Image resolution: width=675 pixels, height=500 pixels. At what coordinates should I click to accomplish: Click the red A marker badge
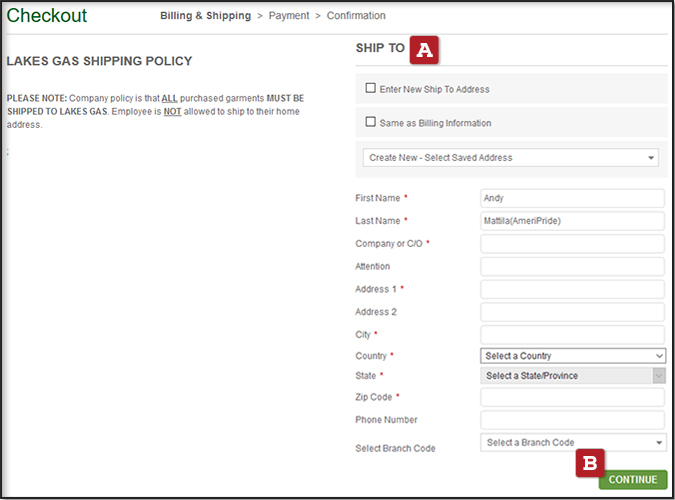(426, 48)
